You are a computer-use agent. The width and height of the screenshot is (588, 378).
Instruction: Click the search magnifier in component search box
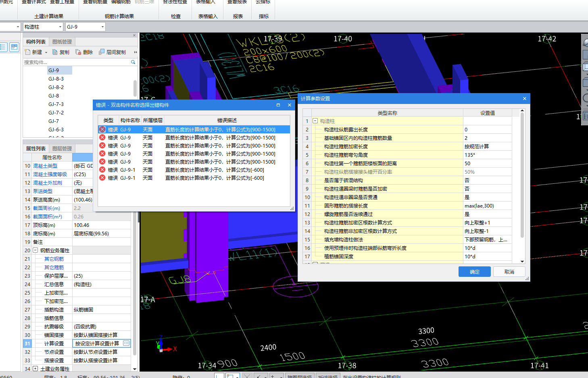133,62
